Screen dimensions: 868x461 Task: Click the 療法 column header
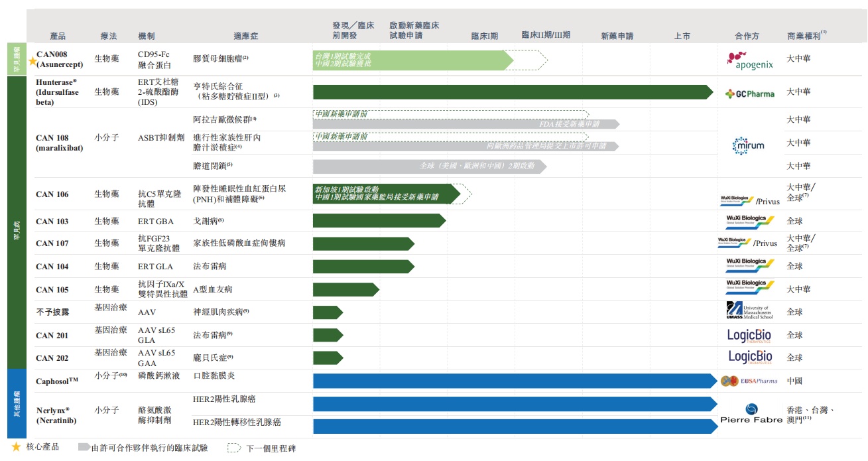pyautogui.click(x=108, y=36)
